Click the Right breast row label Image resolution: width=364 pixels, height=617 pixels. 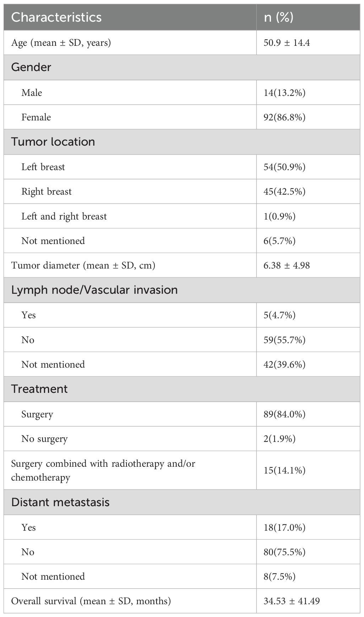47,191
